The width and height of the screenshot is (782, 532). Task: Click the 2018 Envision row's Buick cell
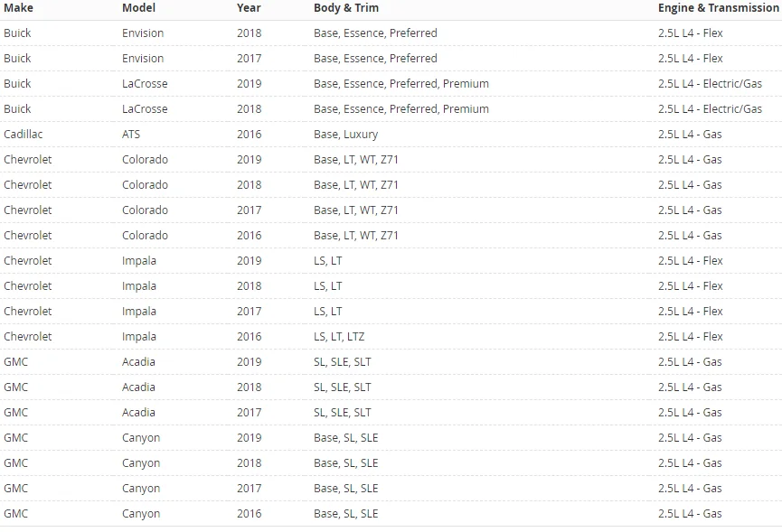click(17, 33)
